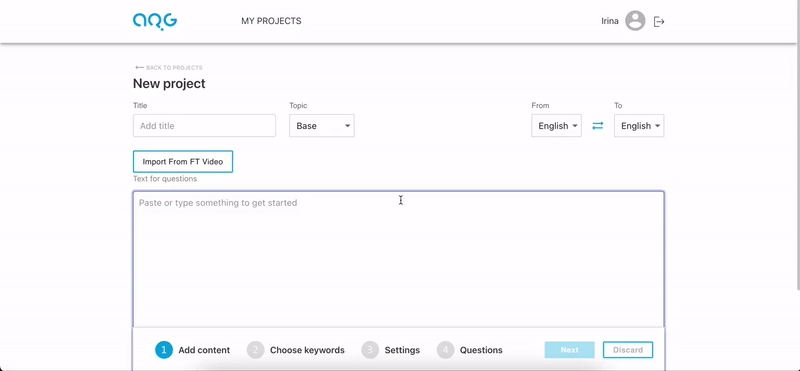Open MY PROJECTS menu item
Screen dimensions: 800x371
pos(271,21)
